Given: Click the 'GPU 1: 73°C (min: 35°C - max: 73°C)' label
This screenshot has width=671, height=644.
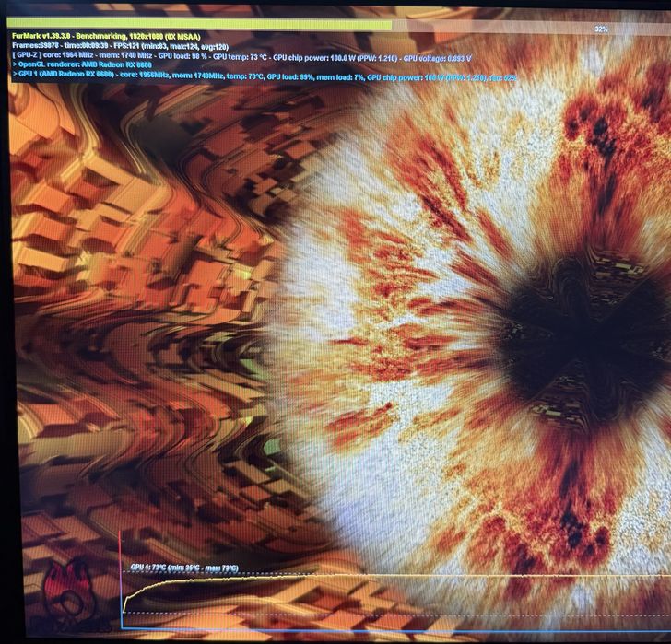Looking at the screenshot, I should point(184,568).
